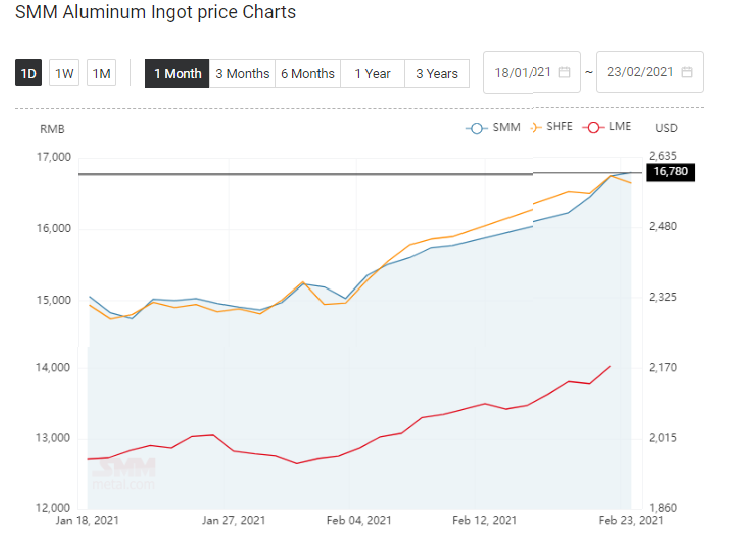Image resolution: width=737 pixels, height=533 pixels.
Task: Toggle SMM series in the legend
Action: (x=494, y=127)
